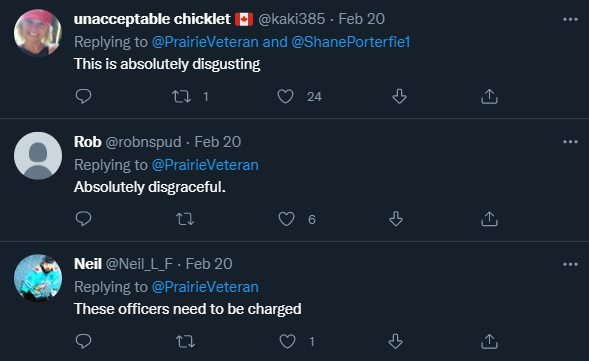
Task: Share Rob's tweet
Action: pos(489,219)
